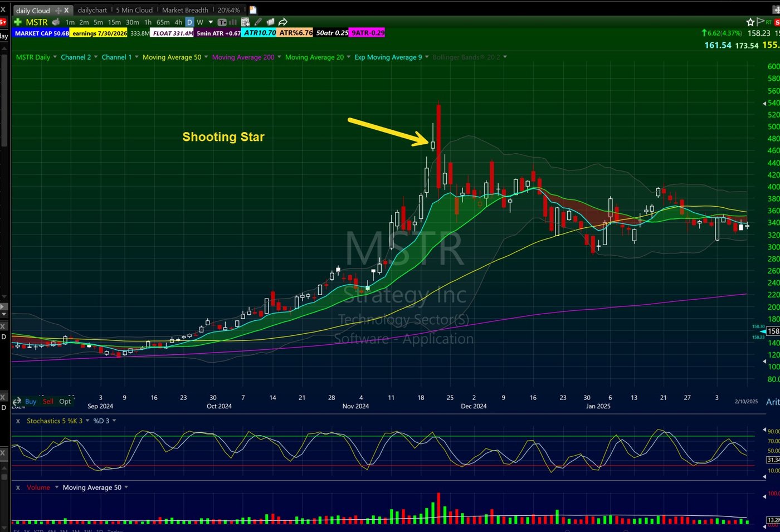The image size is (780, 532).
Task: Open the add-indicator table icon
Action: coord(245,22)
